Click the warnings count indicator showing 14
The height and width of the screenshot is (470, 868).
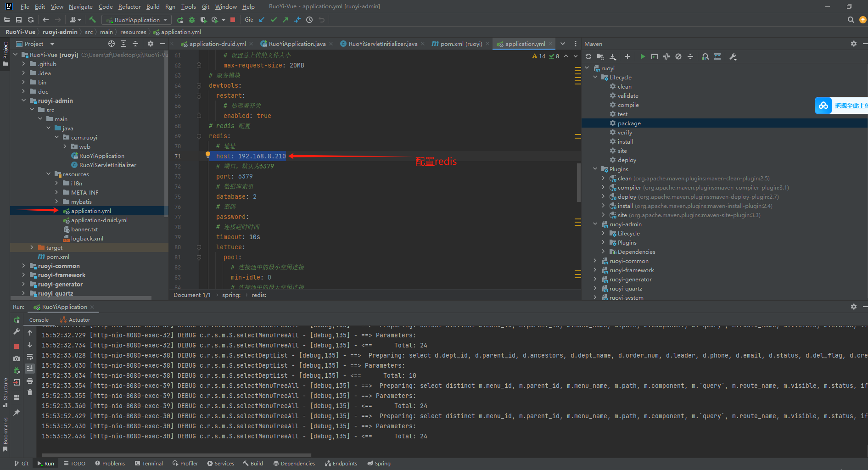539,56
